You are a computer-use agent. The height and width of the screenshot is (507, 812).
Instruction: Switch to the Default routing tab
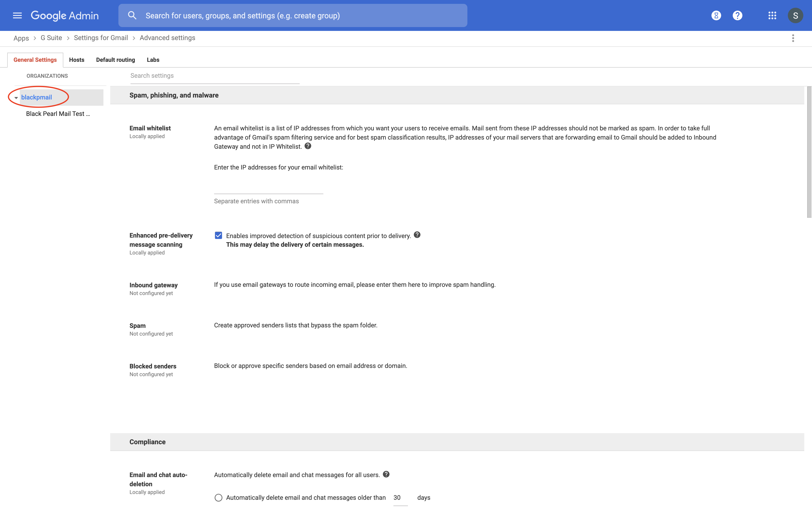pyautogui.click(x=116, y=60)
